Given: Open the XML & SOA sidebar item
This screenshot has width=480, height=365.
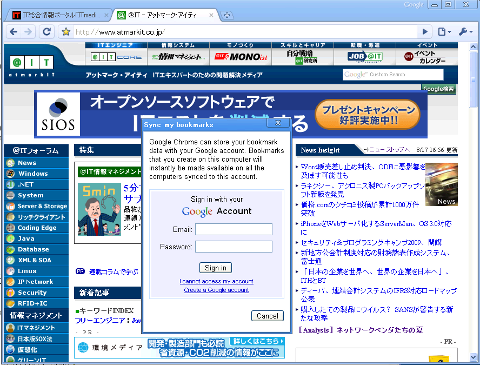Looking at the screenshot, I should [37, 260].
